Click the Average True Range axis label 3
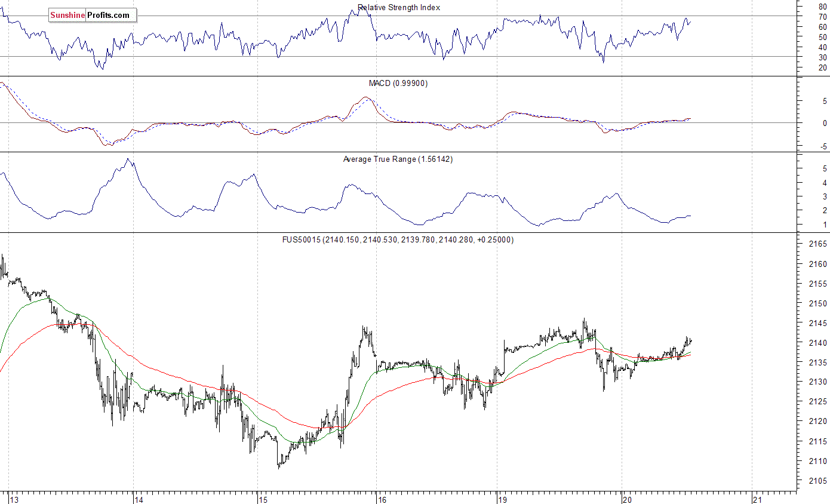Image resolution: width=830 pixels, height=504 pixels. point(825,196)
